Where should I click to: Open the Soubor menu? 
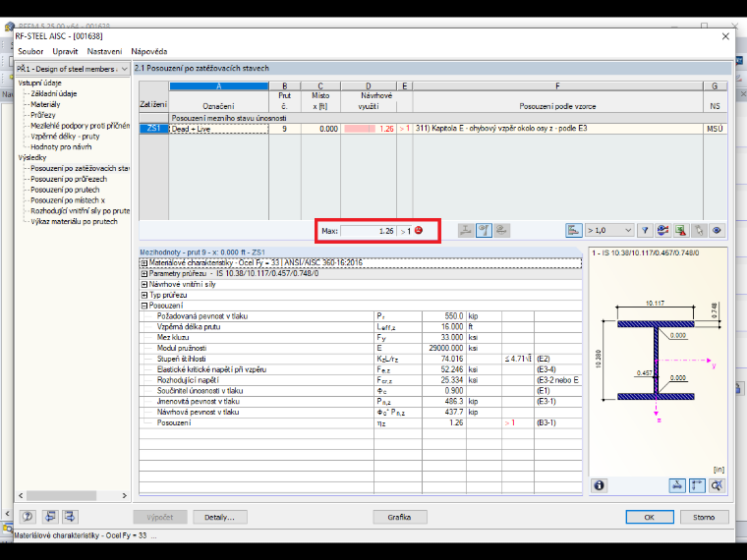(x=30, y=51)
